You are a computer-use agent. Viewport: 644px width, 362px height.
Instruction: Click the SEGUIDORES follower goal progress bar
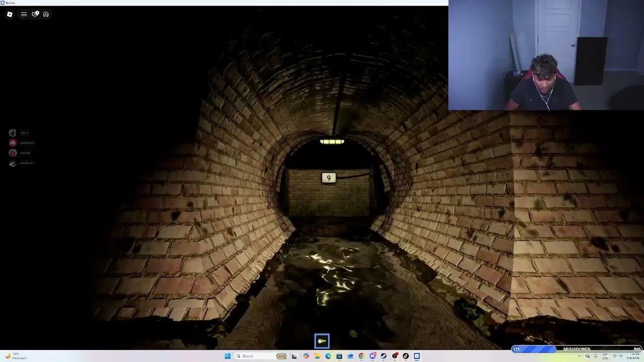(577, 349)
